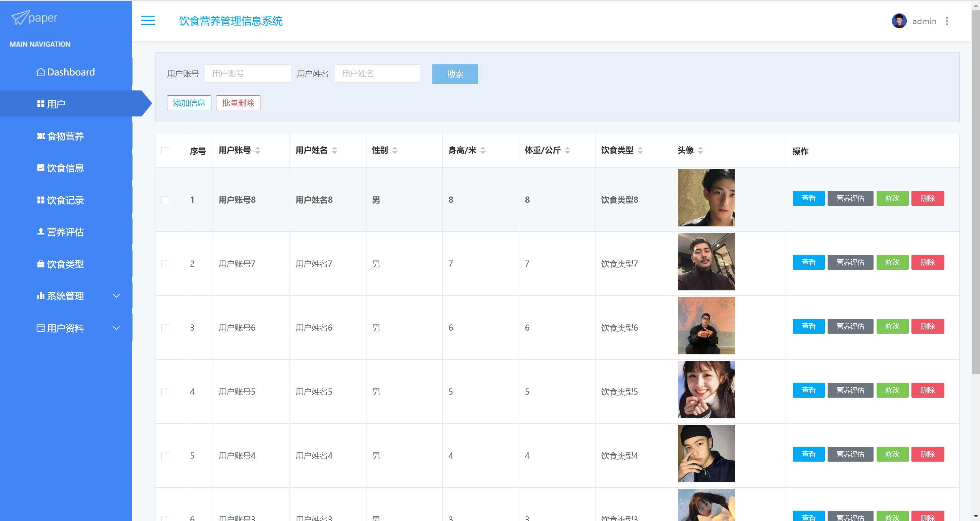This screenshot has height=521, width=980.
Task: Click 修改 for 用户账号6
Action: click(892, 326)
